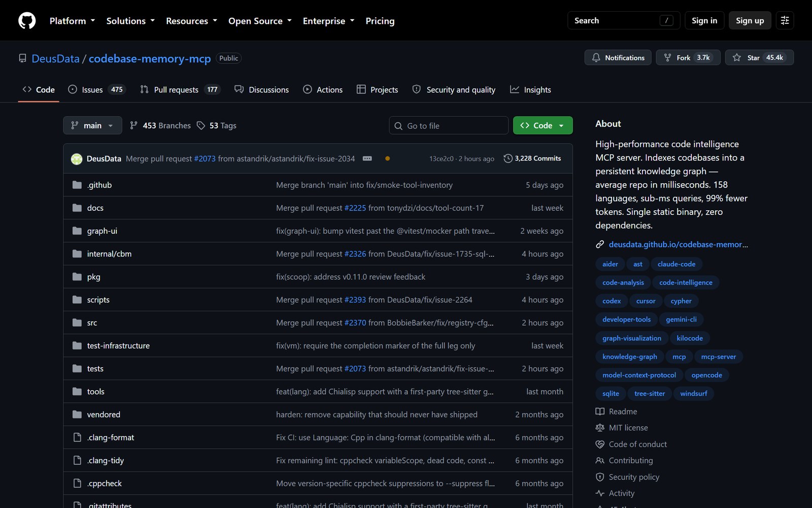Viewport: 812px width, 508px height.
Task: Star the repository
Action: [759, 57]
